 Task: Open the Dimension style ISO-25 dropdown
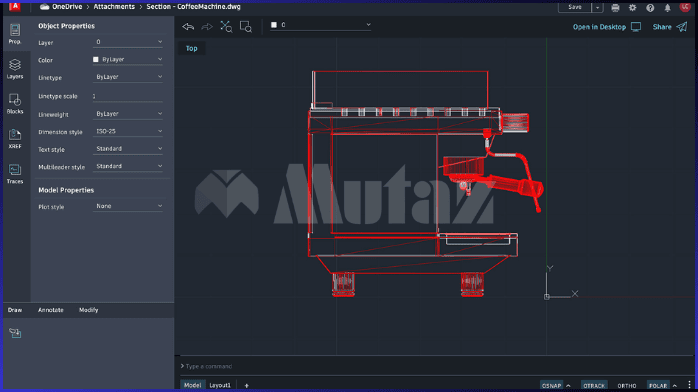(128, 131)
